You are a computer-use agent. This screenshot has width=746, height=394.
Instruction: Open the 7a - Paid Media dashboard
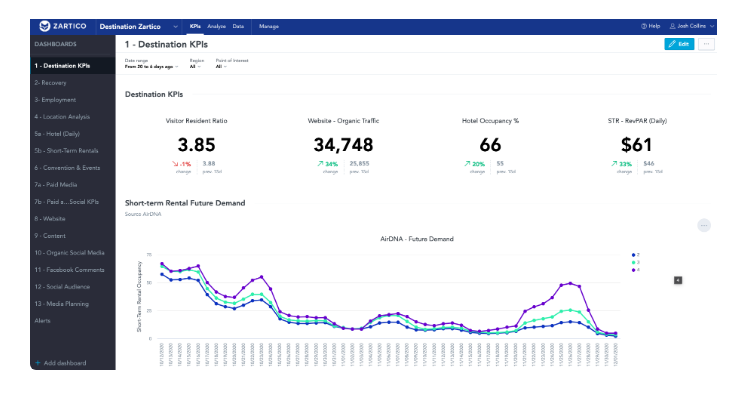click(x=73, y=185)
